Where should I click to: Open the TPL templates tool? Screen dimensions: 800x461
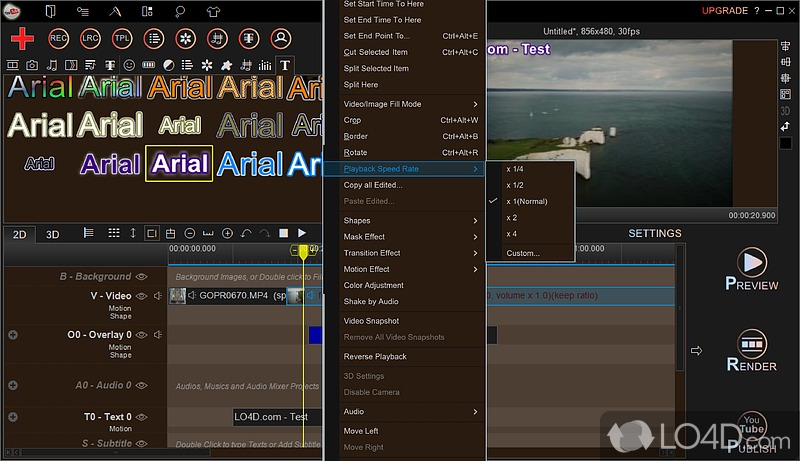point(122,39)
